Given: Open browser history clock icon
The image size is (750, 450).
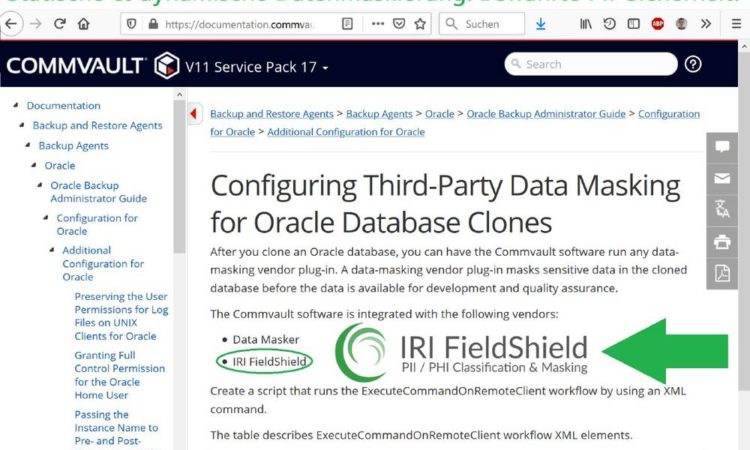Looking at the screenshot, I should click(x=609, y=23).
